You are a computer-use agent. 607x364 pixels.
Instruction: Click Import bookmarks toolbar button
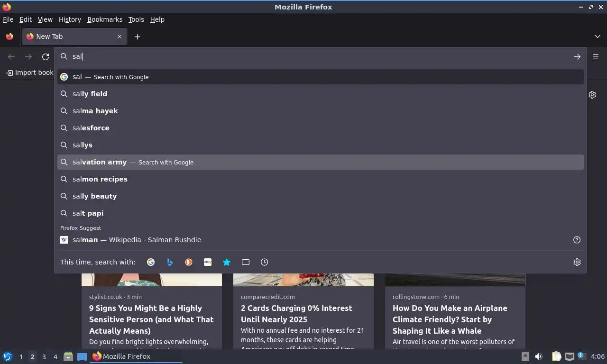(x=29, y=73)
